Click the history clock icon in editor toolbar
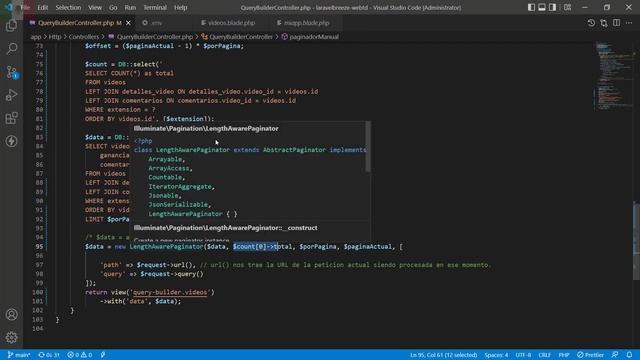The image size is (640, 360). (x=591, y=23)
